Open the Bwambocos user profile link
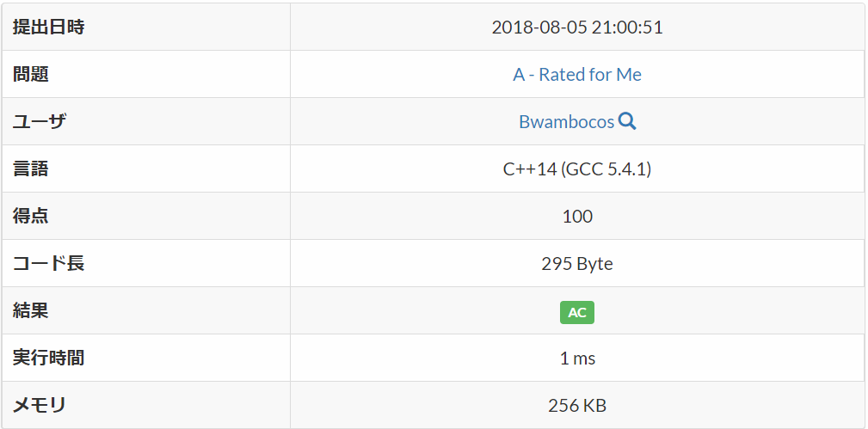Screen dimensions: 868x429 [566, 121]
